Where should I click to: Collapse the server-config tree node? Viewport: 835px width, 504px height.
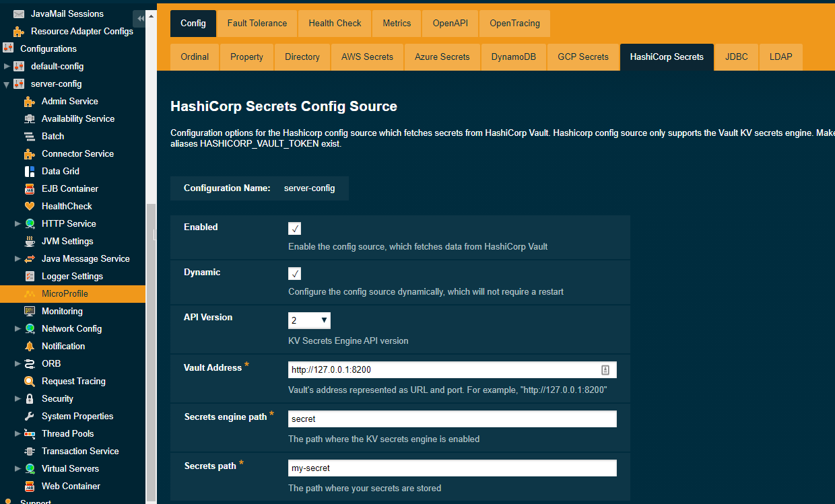coord(6,83)
